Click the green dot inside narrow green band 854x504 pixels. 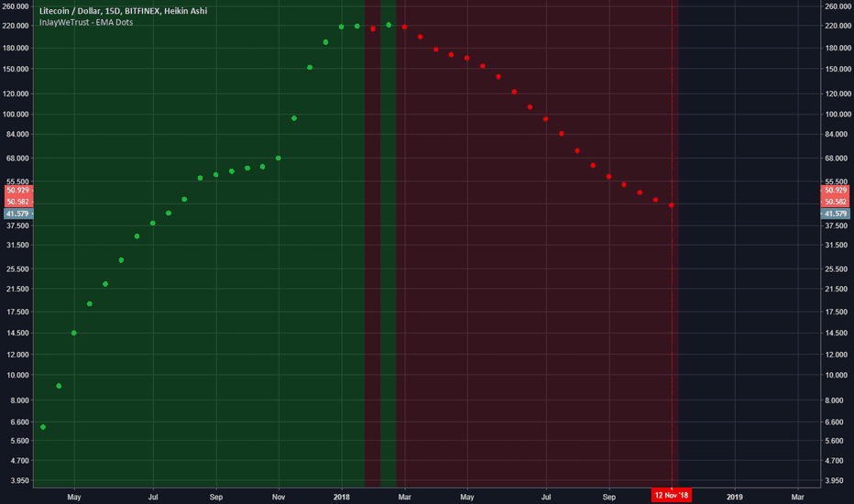pos(389,25)
